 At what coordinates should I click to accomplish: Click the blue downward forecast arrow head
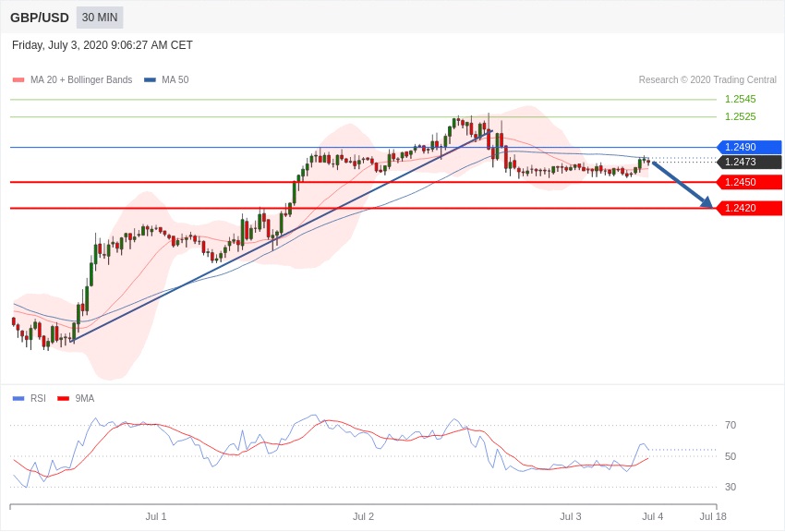[x=706, y=202]
